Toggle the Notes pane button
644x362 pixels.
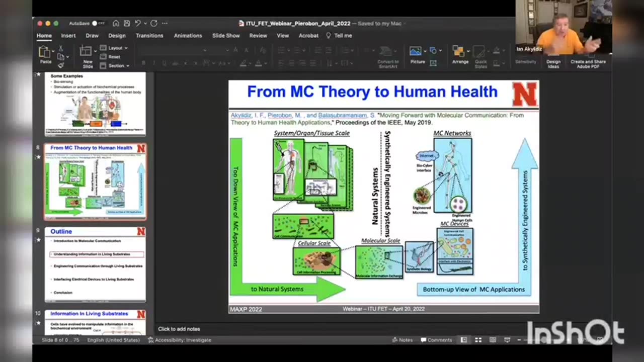tap(403, 340)
